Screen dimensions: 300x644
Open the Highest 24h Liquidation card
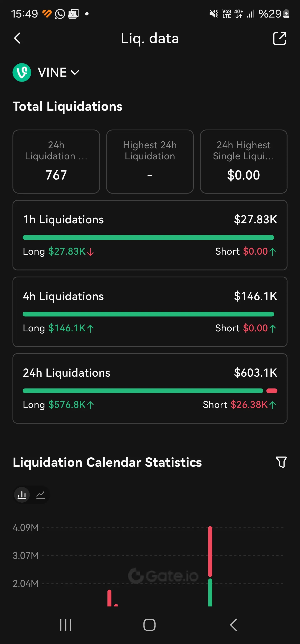click(150, 161)
